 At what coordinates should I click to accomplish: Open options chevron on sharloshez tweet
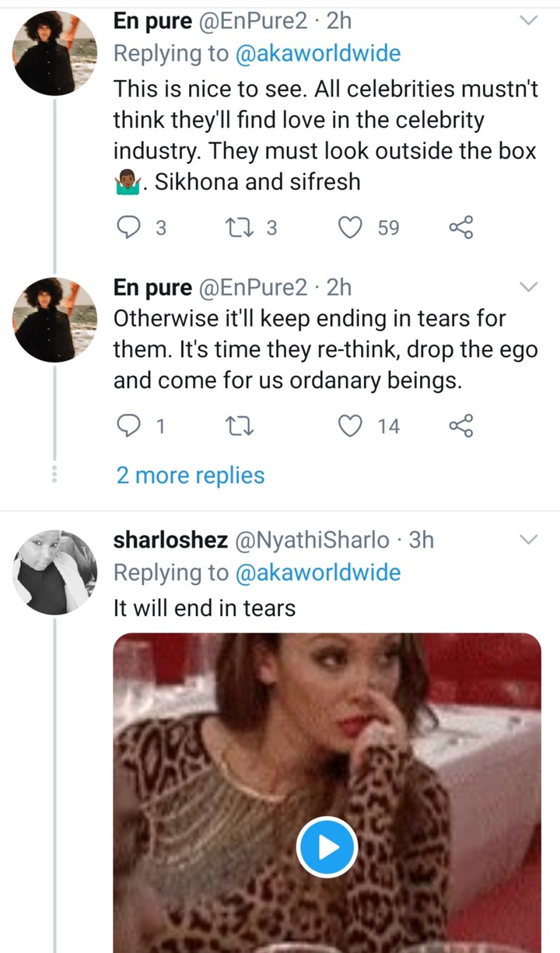coord(528,540)
